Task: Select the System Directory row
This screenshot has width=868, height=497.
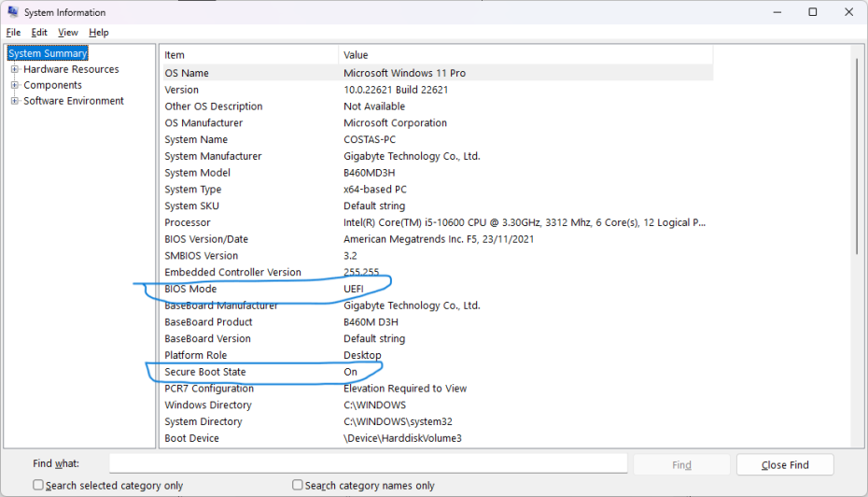Action: click(437, 422)
